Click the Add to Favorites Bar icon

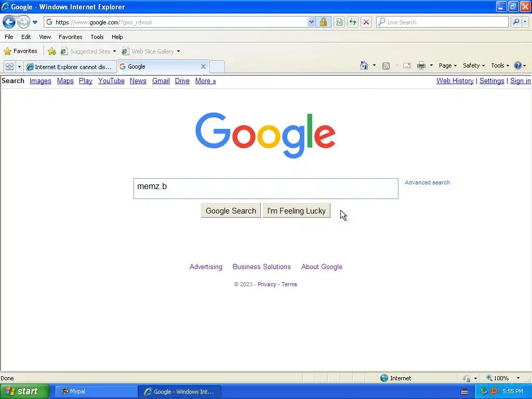pos(51,51)
